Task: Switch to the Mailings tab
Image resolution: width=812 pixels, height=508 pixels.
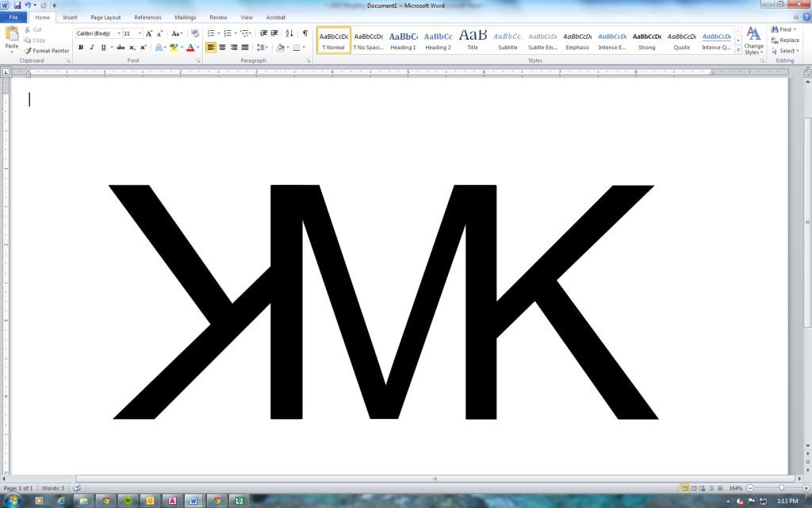Action: coord(186,17)
